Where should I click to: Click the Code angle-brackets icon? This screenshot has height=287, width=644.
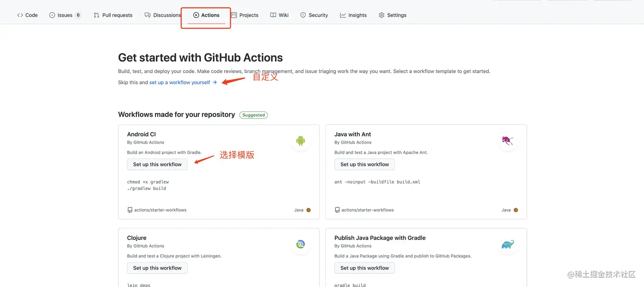pyautogui.click(x=20, y=15)
